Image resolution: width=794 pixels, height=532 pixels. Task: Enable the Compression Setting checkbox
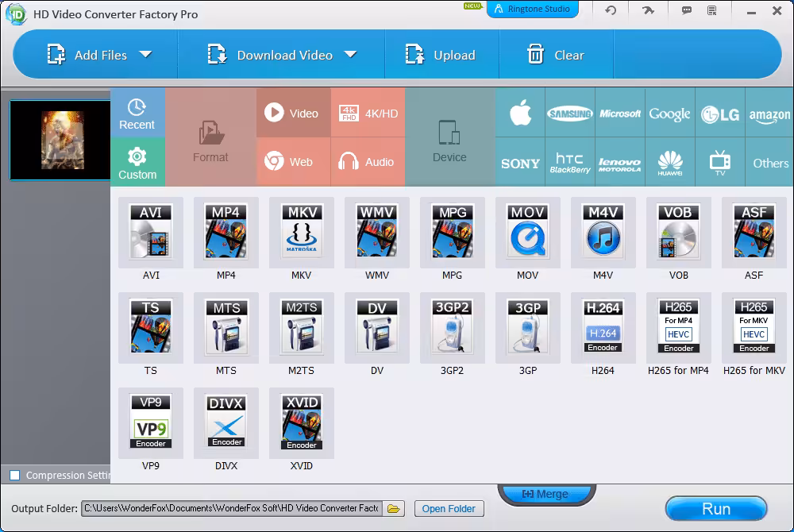14,475
